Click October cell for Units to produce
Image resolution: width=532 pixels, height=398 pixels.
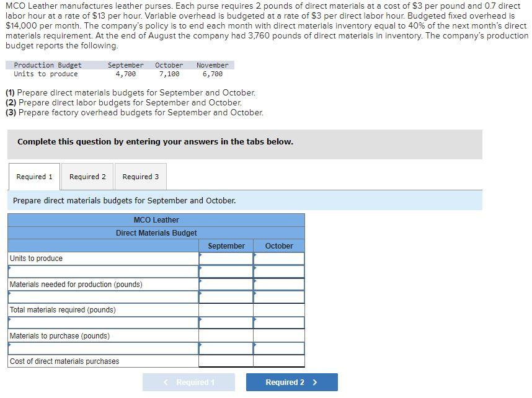[279, 259]
